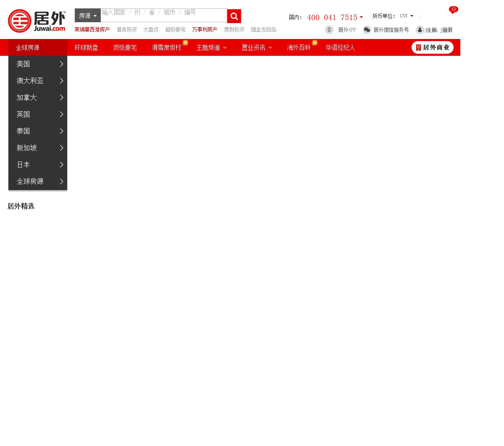
Task: Expand the 美国 sidebar category
Action: 38,64
